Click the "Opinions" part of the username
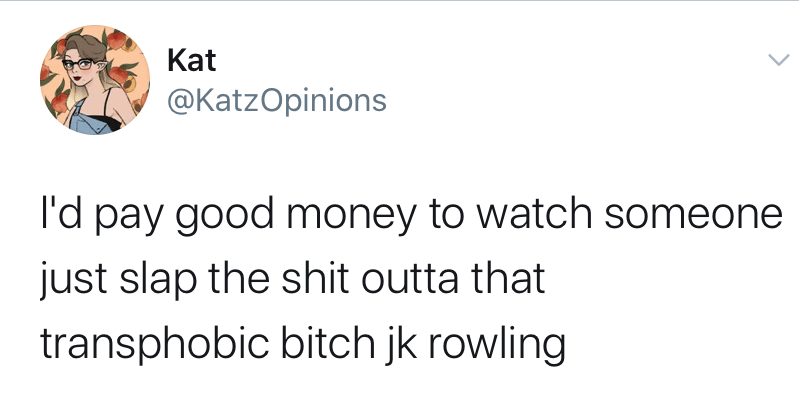 pyautogui.click(x=329, y=101)
